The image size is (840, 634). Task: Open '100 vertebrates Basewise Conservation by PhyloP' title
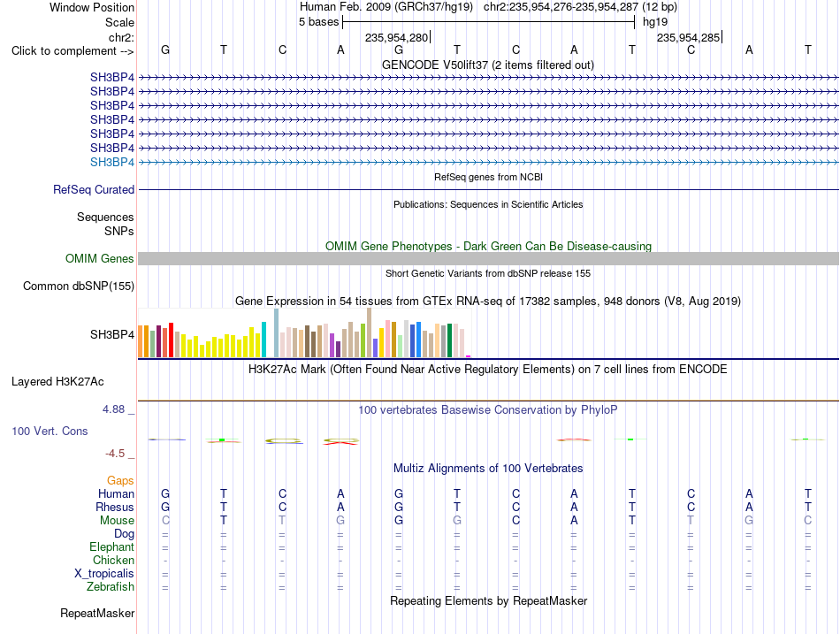pyautogui.click(x=488, y=410)
